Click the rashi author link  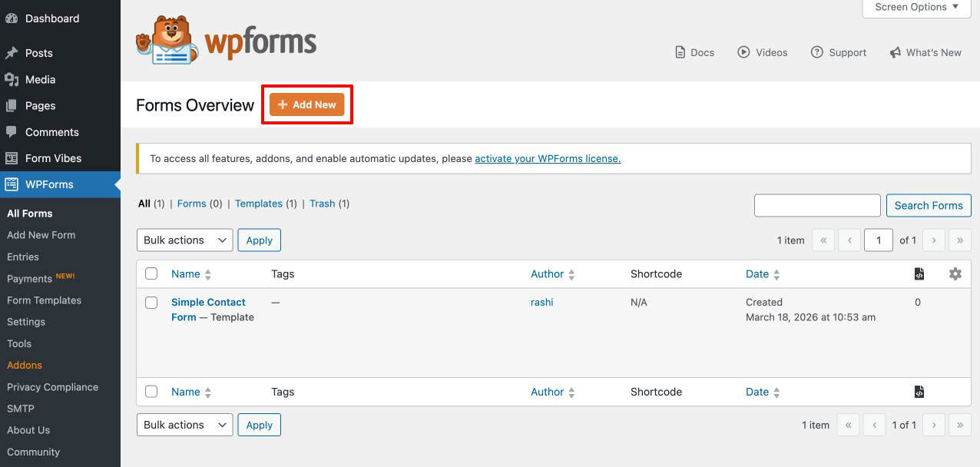[542, 302]
